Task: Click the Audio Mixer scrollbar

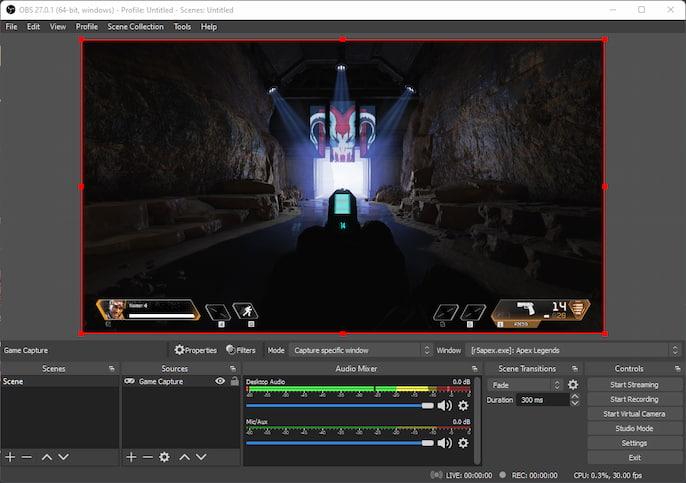Action: 477,420
